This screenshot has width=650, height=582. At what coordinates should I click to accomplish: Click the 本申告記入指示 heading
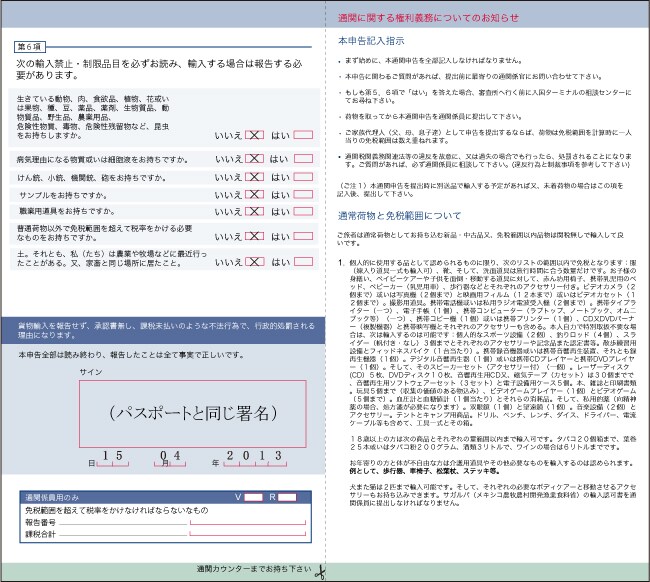coord(371,41)
